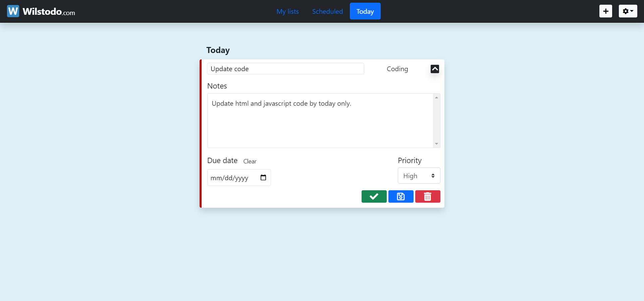Click the green checkmark to complete the task
This screenshot has height=301, width=644.
click(374, 197)
